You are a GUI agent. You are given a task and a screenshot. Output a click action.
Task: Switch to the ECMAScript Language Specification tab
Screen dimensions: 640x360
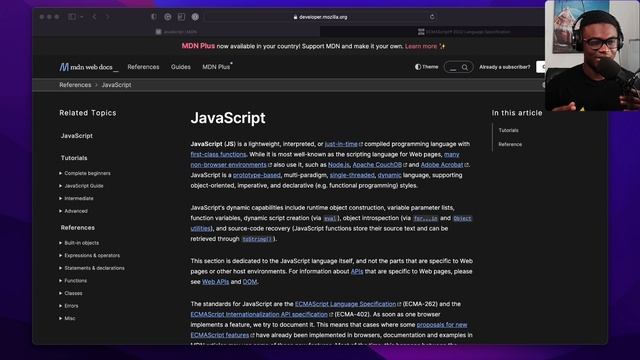tap(464, 31)
